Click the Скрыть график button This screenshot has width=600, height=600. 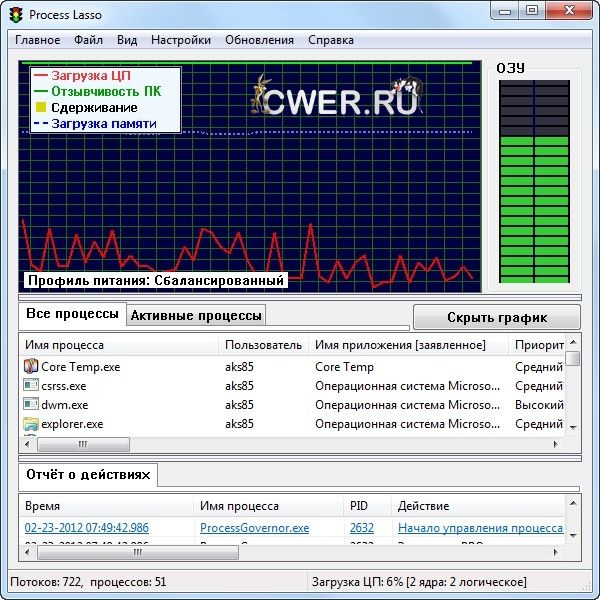(497, 317)
